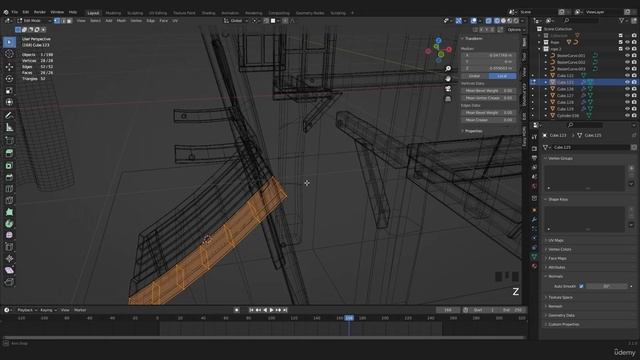Select the Move tool

pyautogui.click(x=9, y=67)
